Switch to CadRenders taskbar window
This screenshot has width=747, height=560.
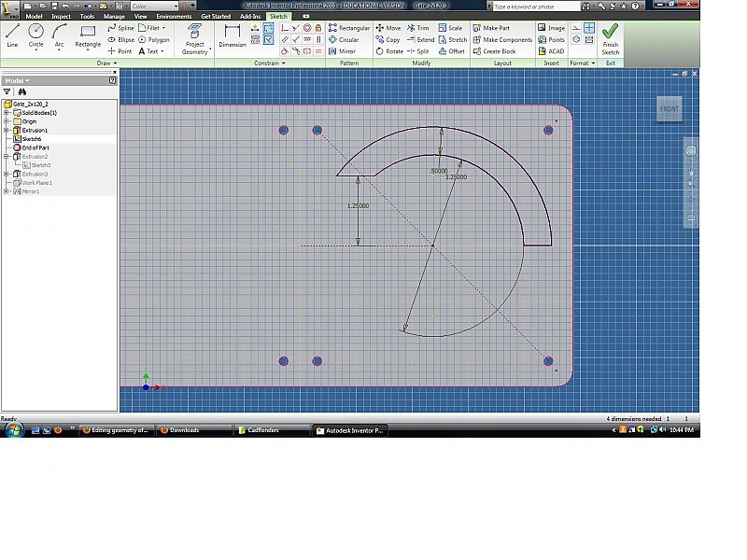coord(272,430)
